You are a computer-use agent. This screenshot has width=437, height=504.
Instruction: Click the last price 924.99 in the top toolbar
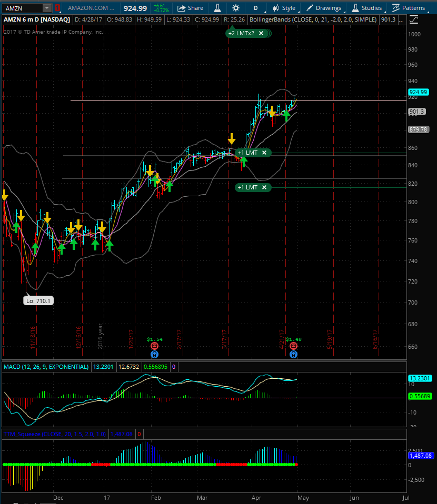pyautogui.click(x=135, y=8)
